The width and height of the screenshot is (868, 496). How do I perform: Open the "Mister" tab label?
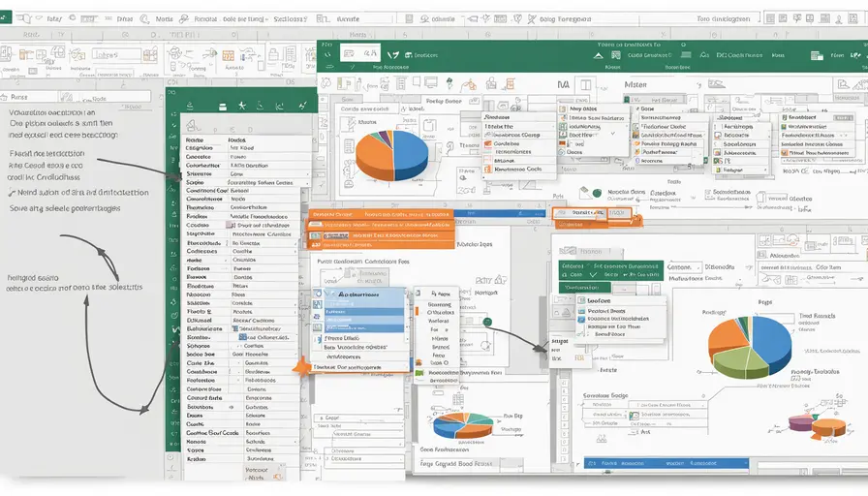[635, 85]
